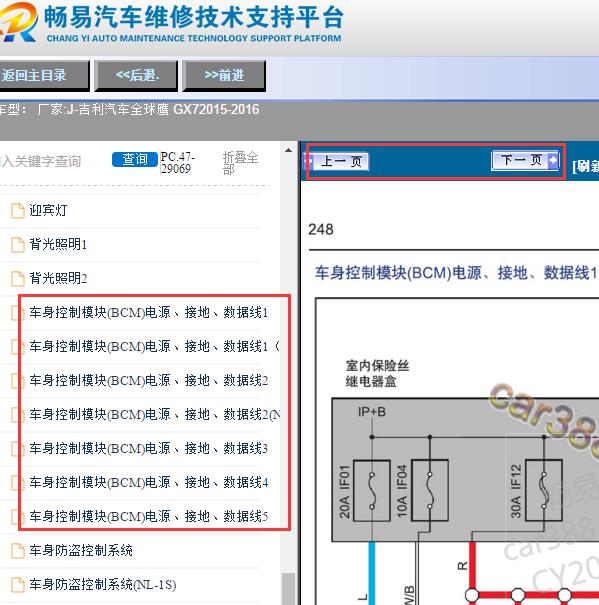Screen dimensions: 599x605
Task: Open 车身控制模块(BCM)电源、接地、数据线2 entry
Action: 149,380
